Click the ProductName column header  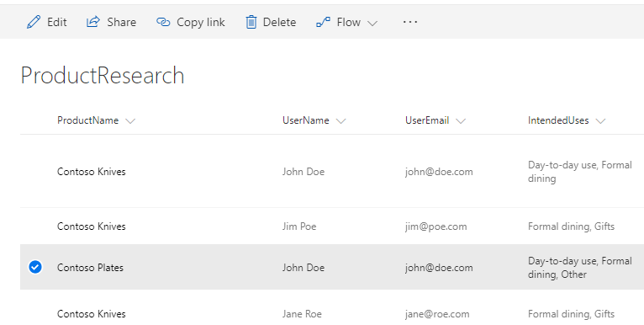point(88,120)
